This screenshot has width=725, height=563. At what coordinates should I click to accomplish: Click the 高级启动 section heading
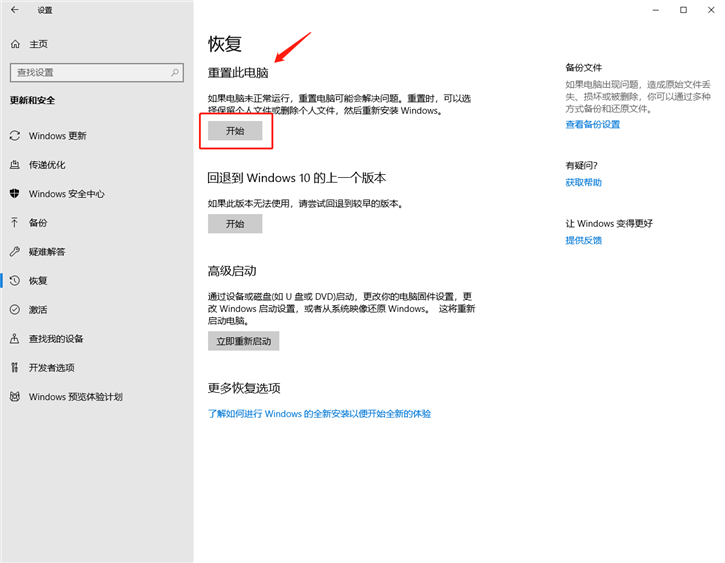click(232, 271)
